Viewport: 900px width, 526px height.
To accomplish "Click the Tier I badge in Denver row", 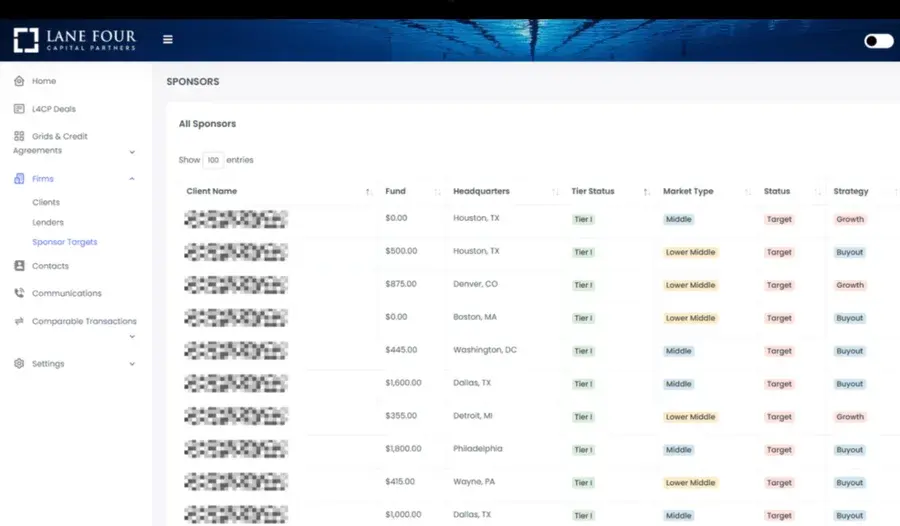I will (583, 285).
